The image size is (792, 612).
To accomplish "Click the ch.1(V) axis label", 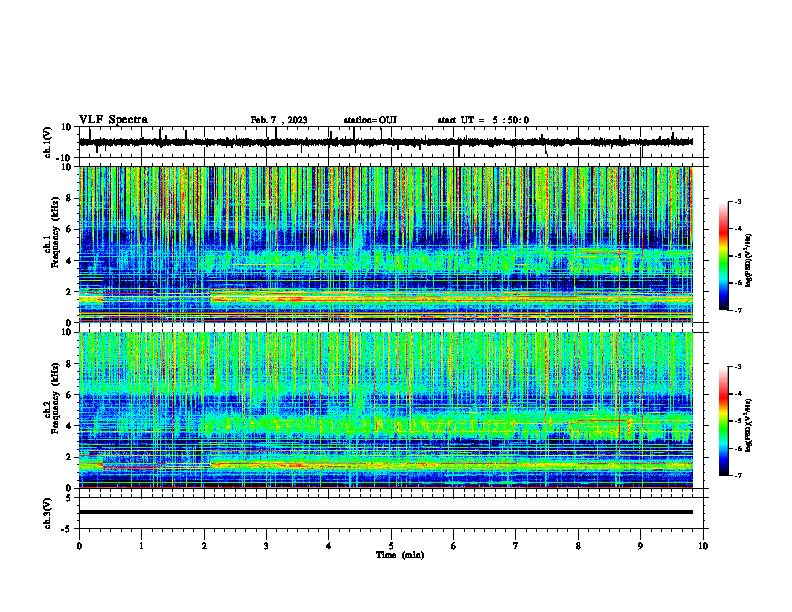I will (48, 142).
